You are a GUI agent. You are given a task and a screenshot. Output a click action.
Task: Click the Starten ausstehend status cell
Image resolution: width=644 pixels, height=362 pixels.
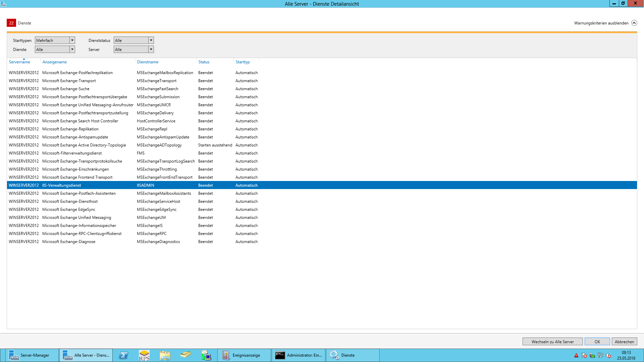click(215, 145)
